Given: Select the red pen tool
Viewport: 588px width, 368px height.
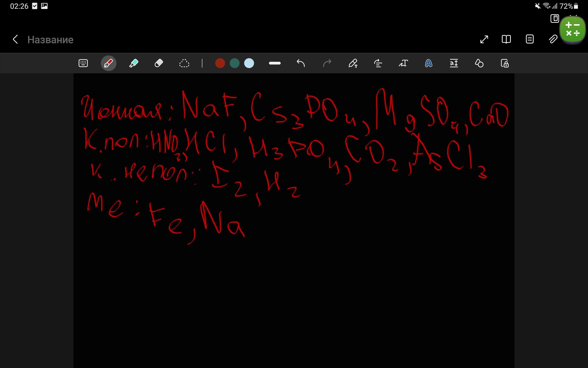Looking at the screenshot, I should [x=108, y=63].
